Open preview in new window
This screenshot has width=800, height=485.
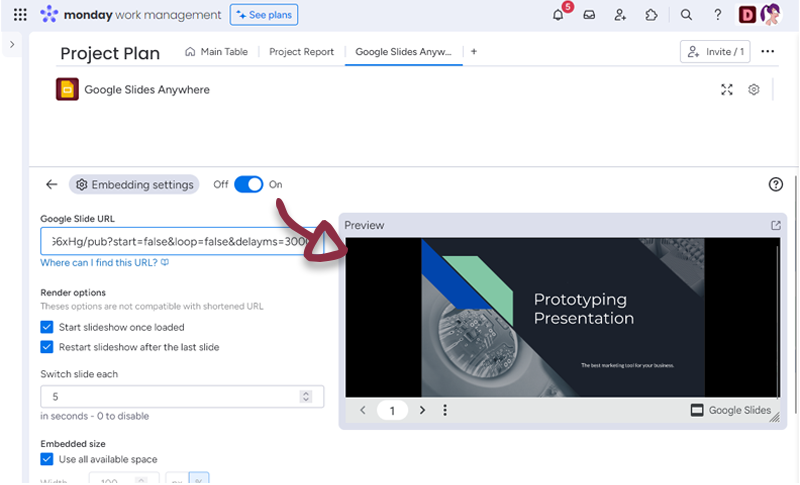click(776, 226)
